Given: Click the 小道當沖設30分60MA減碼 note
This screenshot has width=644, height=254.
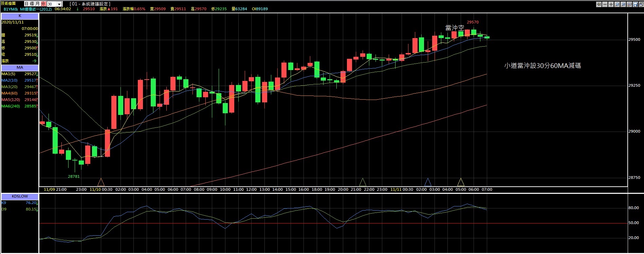Looking at the screenshot, I should point(542,66).
